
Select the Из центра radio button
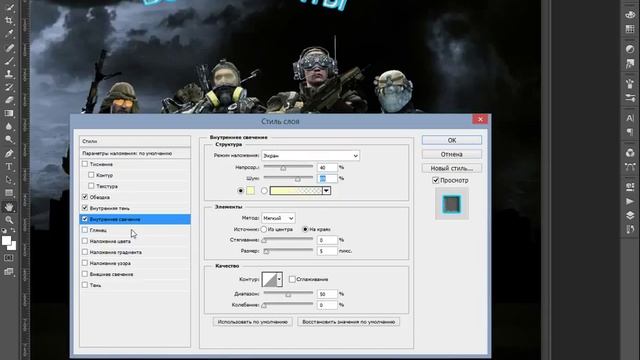click(x=264, y=229)
